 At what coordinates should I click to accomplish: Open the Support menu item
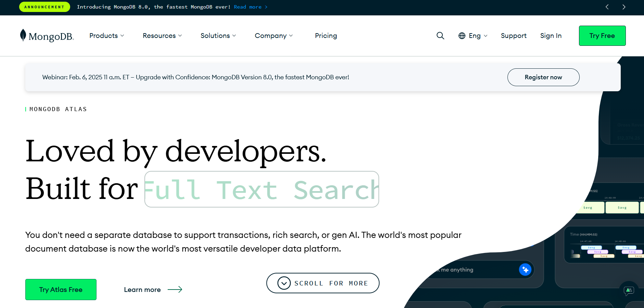coord(514,36)
